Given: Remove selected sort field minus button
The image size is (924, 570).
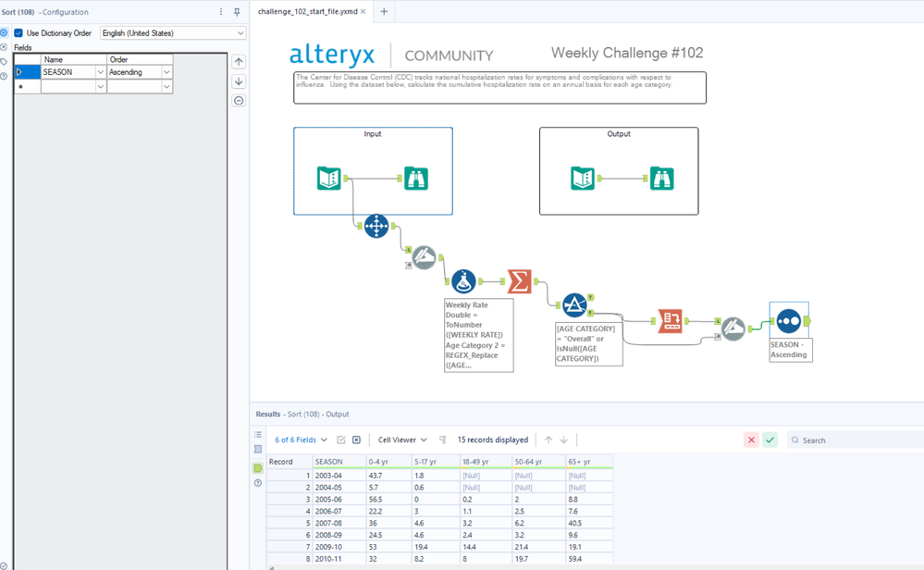Looking at the screenshot, I should coord(239,101).
